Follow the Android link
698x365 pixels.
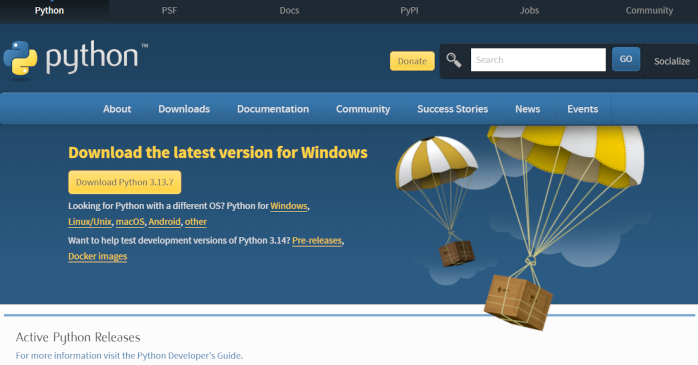(x=165, y=222)
